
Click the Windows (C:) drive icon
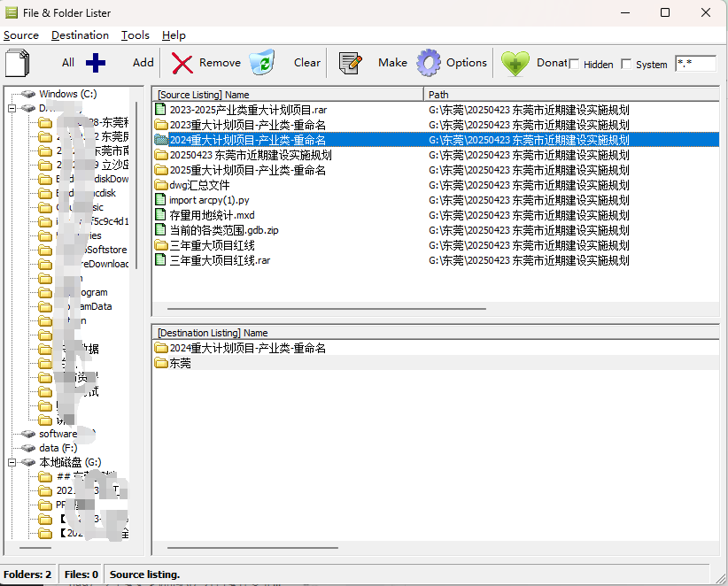click(28, 94)
